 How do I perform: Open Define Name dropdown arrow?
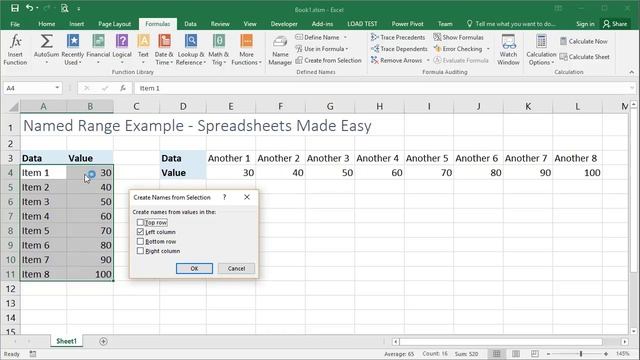345,37
